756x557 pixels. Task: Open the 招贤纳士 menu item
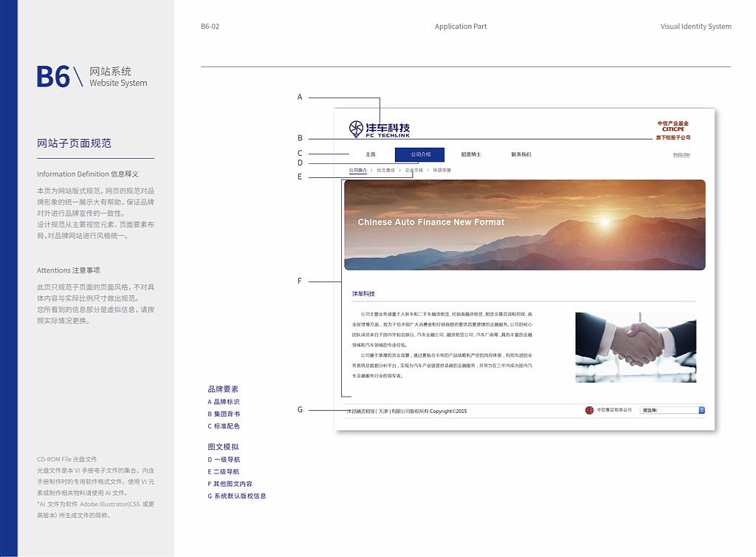[x=471, y=153]
